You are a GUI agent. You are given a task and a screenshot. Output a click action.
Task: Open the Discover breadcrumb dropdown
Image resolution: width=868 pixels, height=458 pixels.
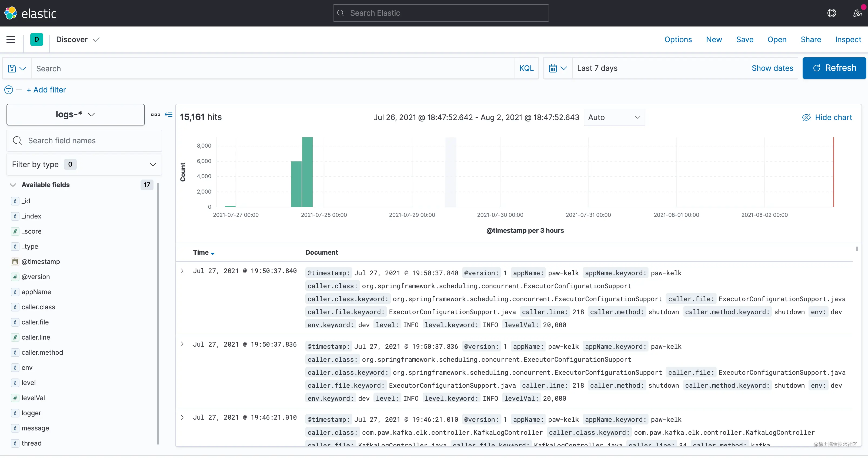(x=78, y=39)
